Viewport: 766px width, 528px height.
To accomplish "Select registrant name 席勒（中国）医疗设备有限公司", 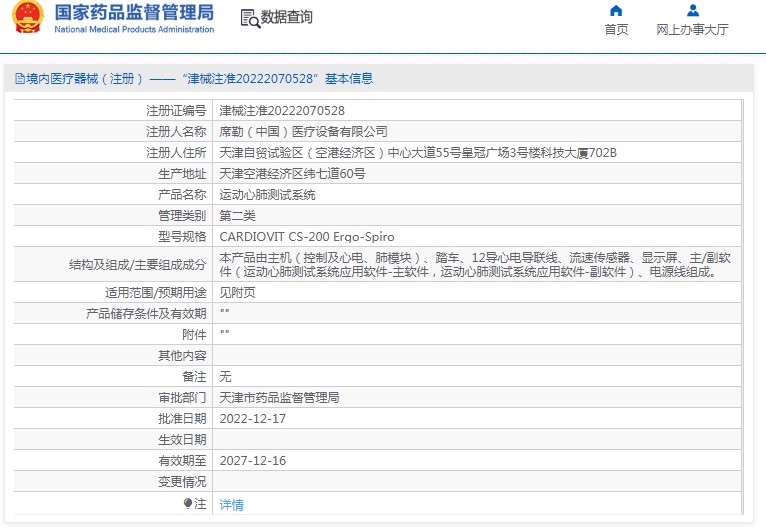I will 303,132.
